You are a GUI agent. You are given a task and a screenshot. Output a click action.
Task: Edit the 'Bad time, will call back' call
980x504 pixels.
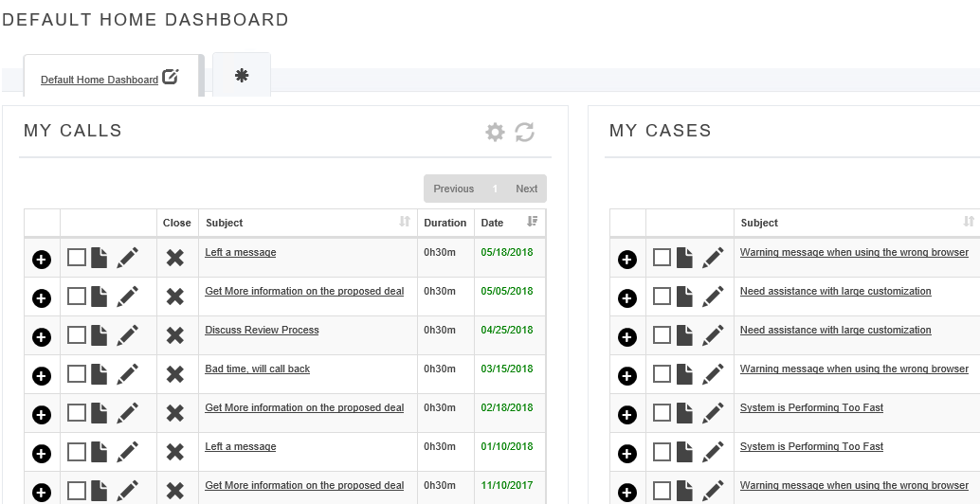[128, 374]
